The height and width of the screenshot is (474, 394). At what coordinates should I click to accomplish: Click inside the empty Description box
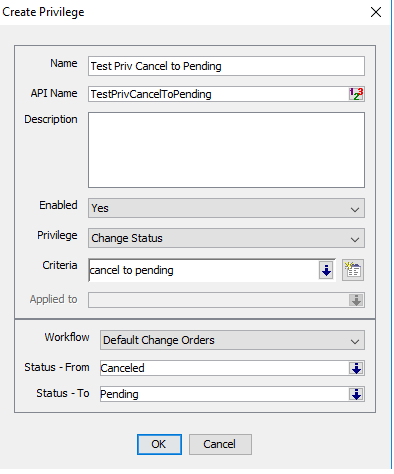coord(226,150)
